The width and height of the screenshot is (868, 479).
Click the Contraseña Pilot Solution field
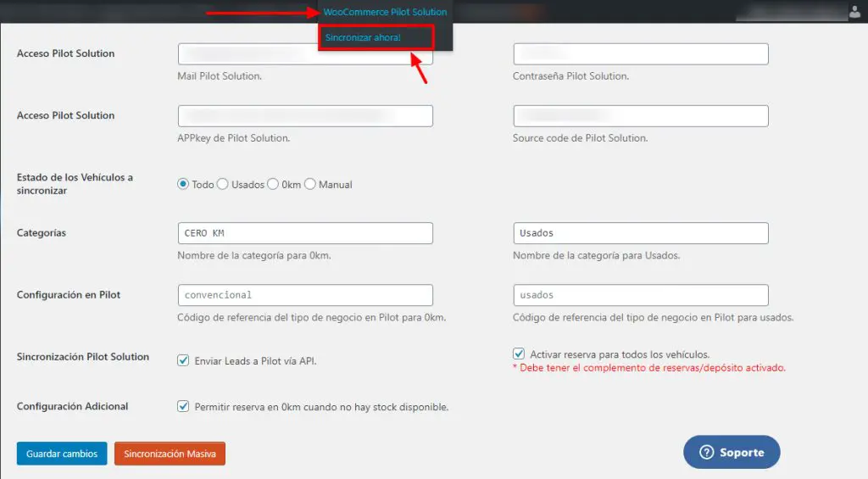tap(641, 54)
